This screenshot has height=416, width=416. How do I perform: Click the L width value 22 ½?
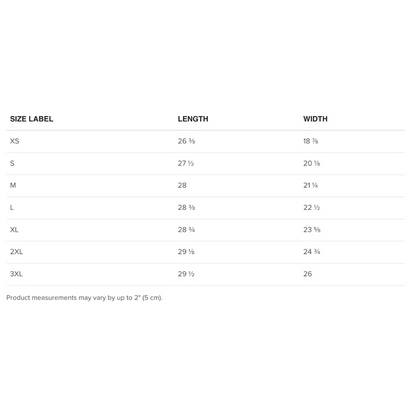point(311,208)
